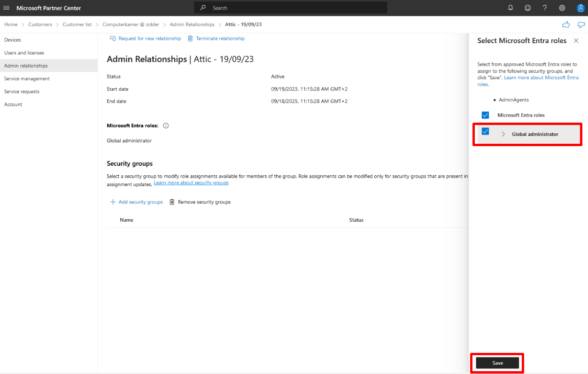Click the info icon beside Microsoft Entra roles
The width and height of the screenshot is (588, 374).
click(x=166, y=126)
